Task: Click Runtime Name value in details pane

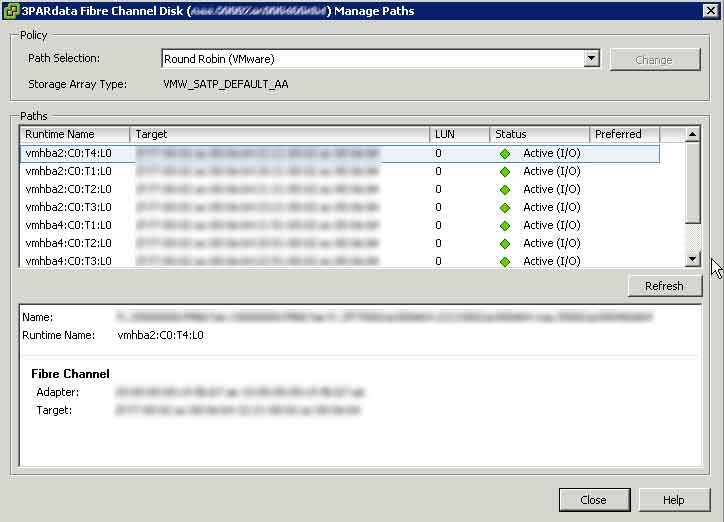Action: tap(160, 335)
